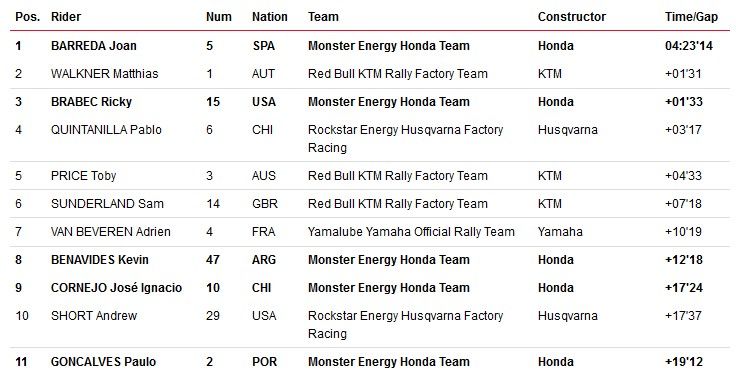Click the winning time 04:23'14
The height and width of the screenshot is (388, 736).
tap(689, 46)
